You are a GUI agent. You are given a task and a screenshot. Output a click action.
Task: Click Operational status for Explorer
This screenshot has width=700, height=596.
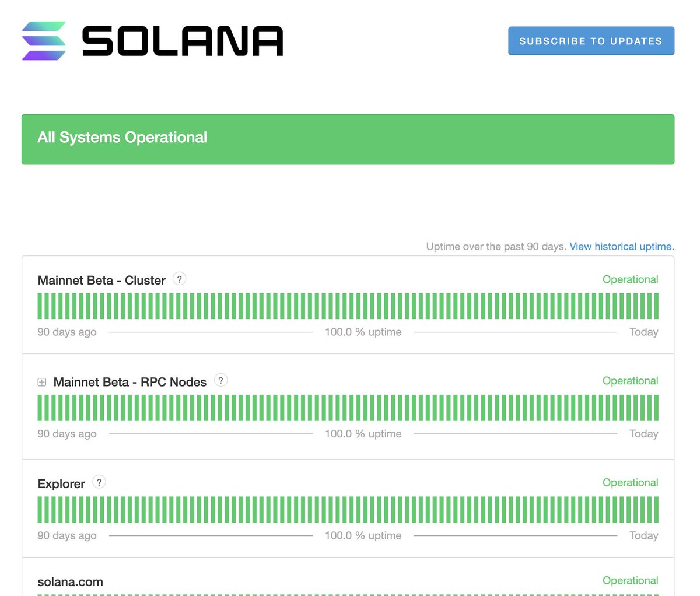pos(631,483)
